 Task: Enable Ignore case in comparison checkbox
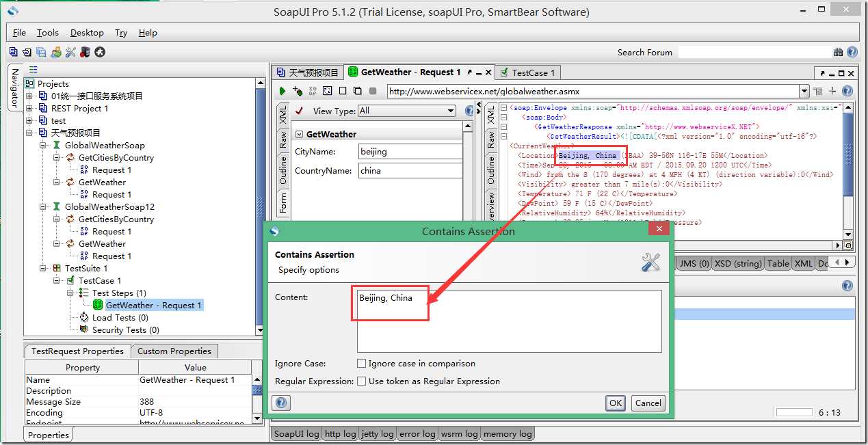click(361, 364)
